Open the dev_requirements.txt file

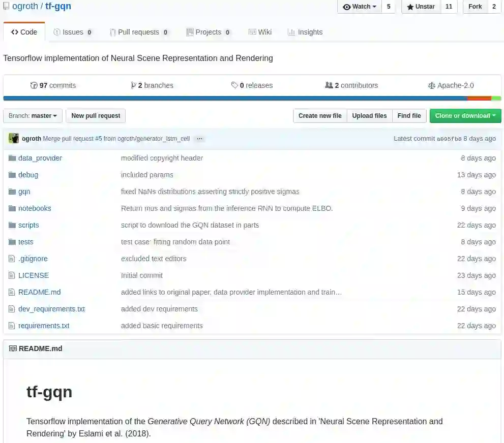52,309
